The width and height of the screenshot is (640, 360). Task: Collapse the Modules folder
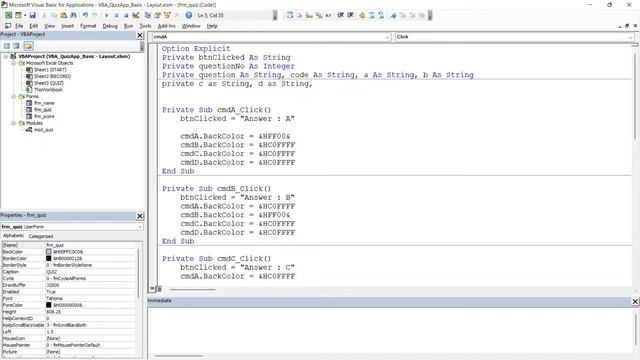point(13,123)
